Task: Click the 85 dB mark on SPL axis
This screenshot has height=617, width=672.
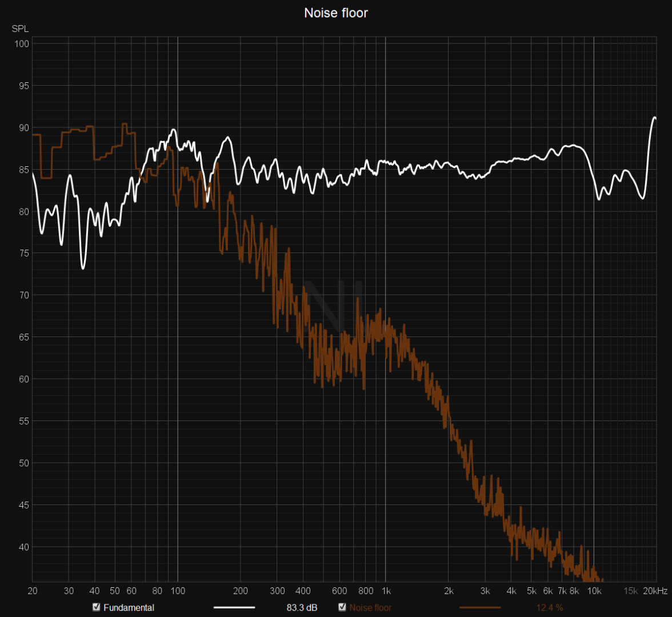Action: [x=23, y=170]
